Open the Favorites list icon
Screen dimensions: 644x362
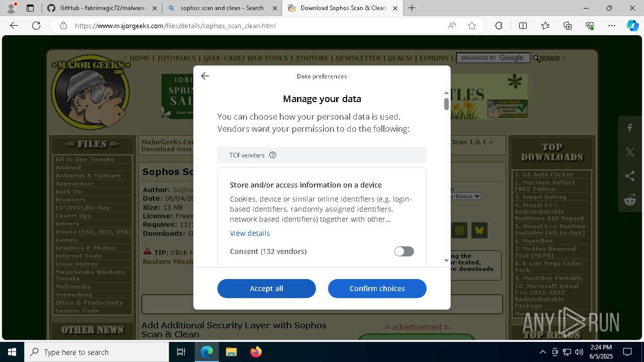[x=545, y=26]
